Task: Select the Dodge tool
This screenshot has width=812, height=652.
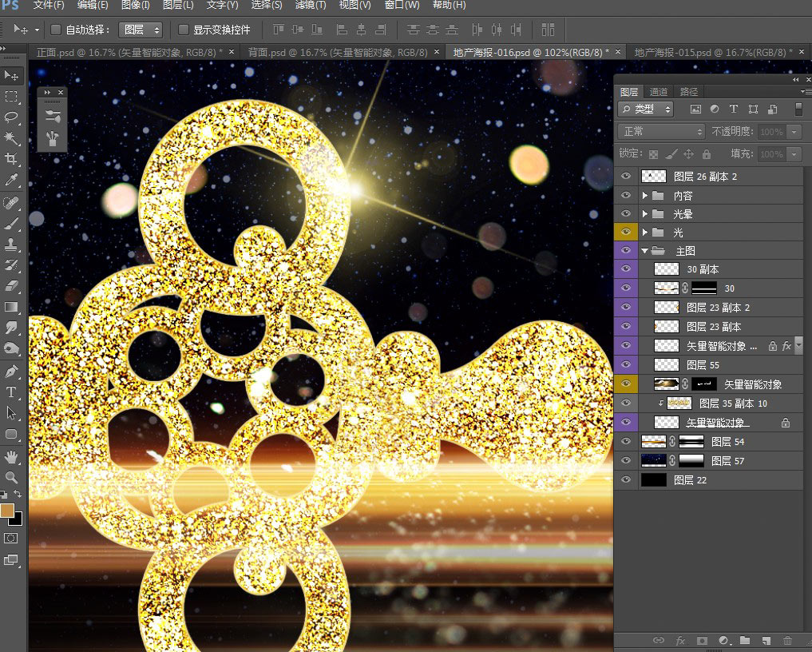Action: click(x=11, y=348)
